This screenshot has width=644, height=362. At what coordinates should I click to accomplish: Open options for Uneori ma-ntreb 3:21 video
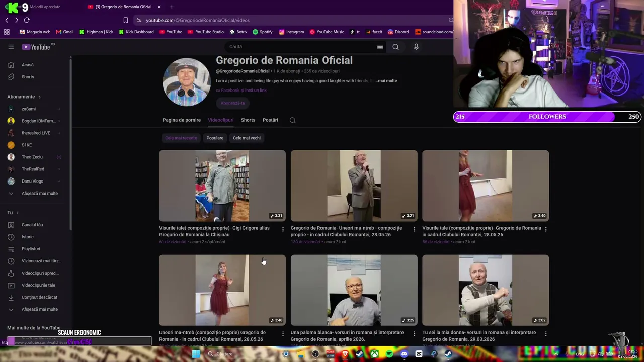(415, 229)
